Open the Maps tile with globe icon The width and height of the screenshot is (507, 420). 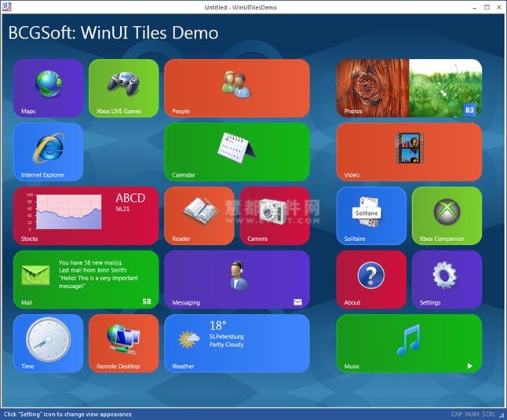click(x=48, y=88)
